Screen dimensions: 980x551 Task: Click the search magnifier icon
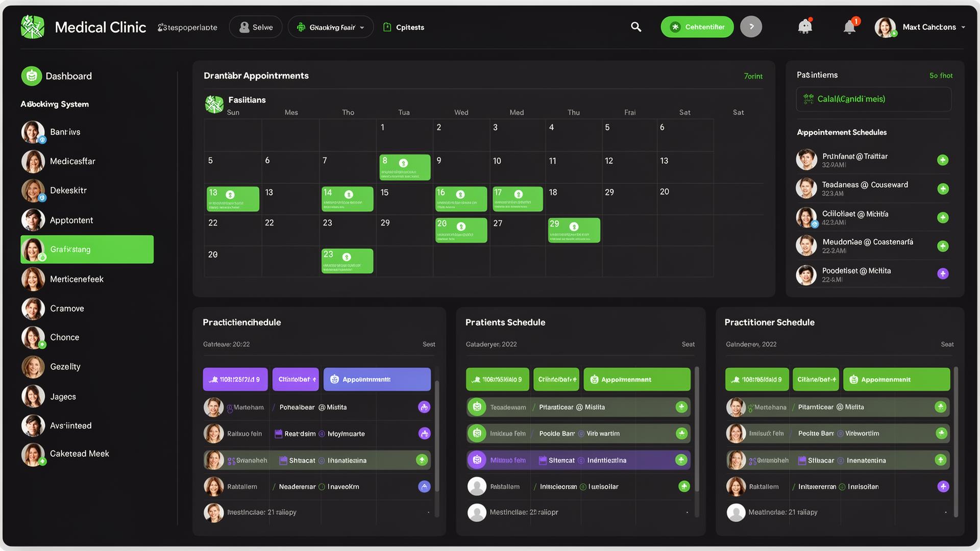[x=635, y=27]
